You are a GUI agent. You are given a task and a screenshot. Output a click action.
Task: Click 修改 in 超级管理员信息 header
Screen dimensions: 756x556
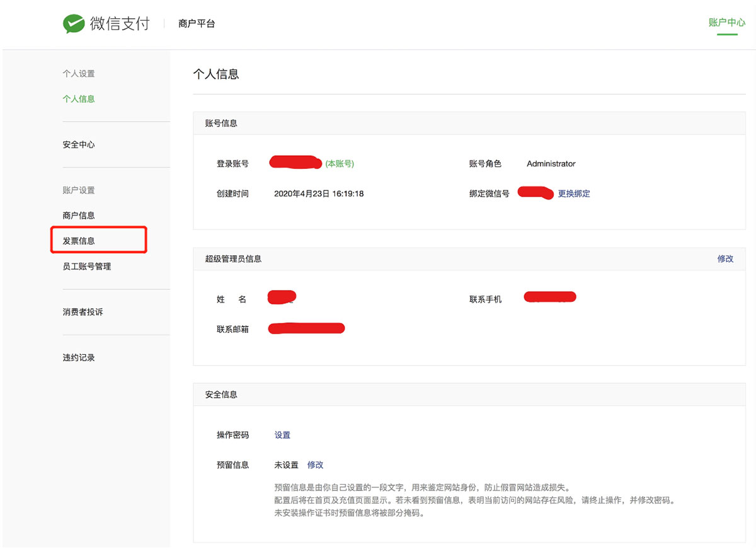pos(725,258)
